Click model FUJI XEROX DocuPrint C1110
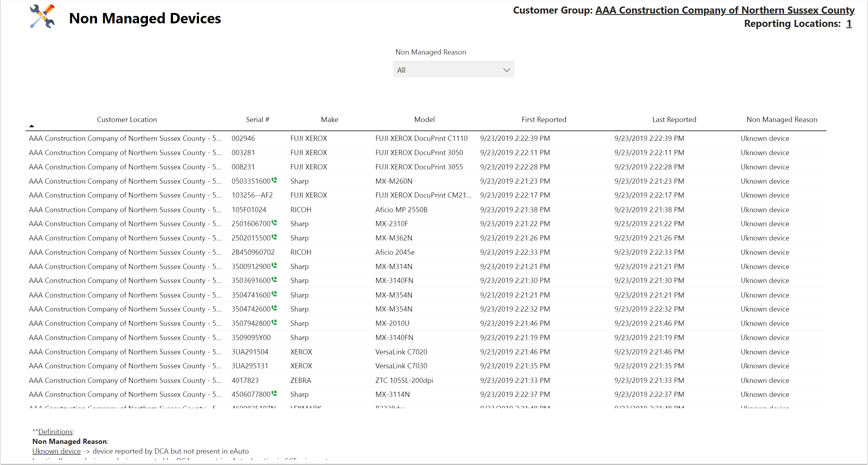 click(x=422, y=139)
